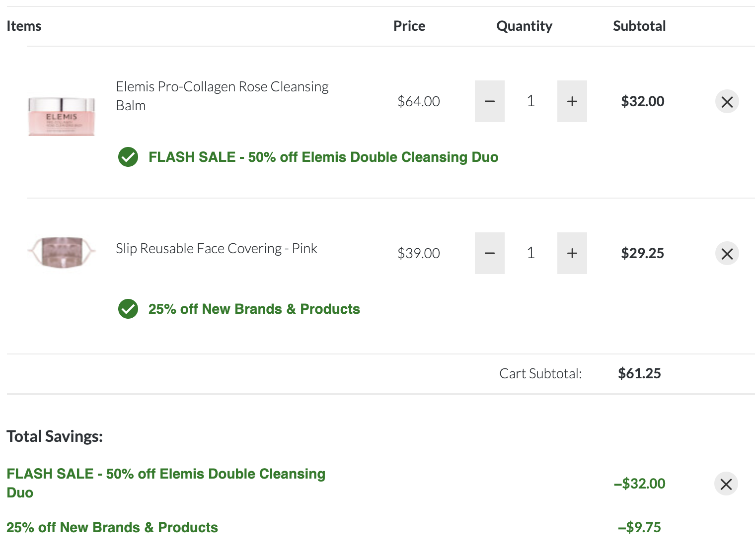Image resolution: width=756 pixels, height=560 pixels.
Task: Click the quantity value for Elemis balm
Action: [530, 101]
